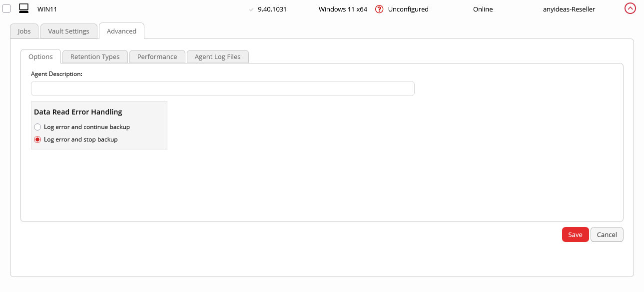View the Agent Log Files sub-tab
This screenshot has width=644, height=292.
tap(217, 56)
